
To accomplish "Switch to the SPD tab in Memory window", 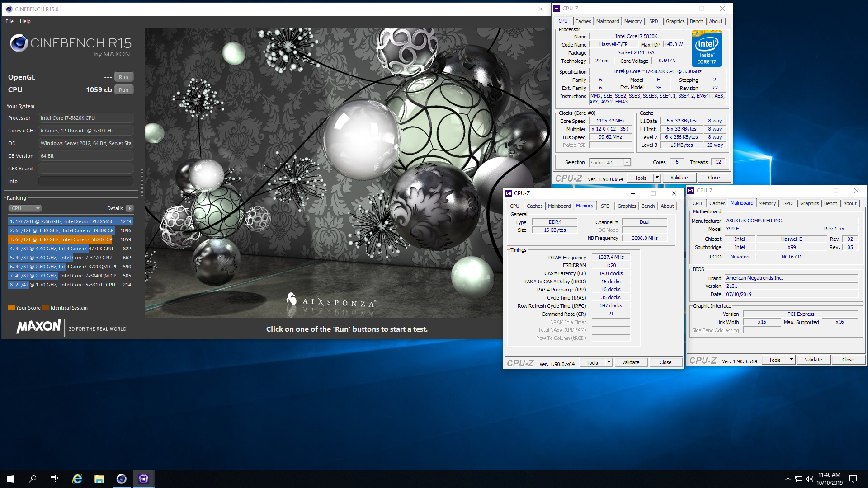I will pyautogui.click(x=605, y=206).
